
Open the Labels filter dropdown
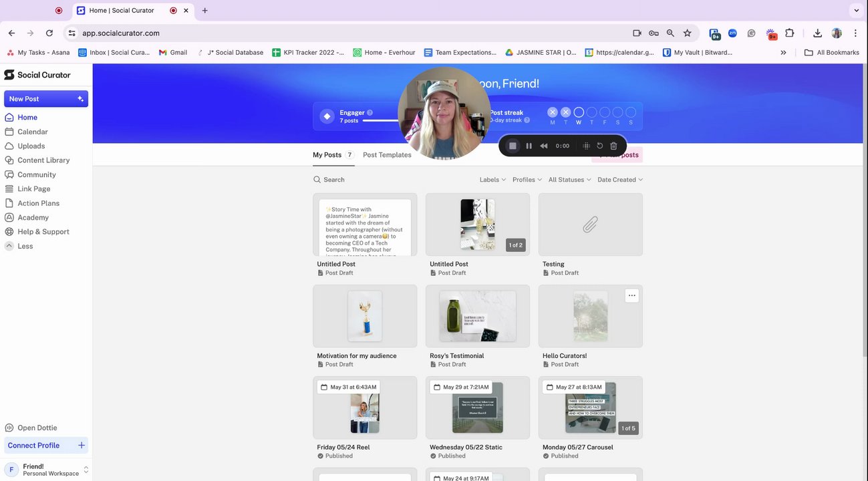tap(492, 180)
